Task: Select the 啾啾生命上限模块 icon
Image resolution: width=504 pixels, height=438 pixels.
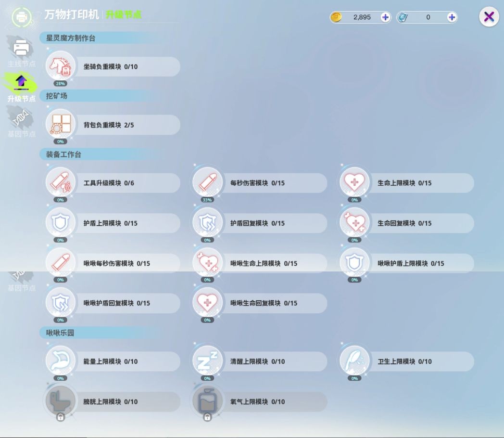Action: click(x=207, y=263)
